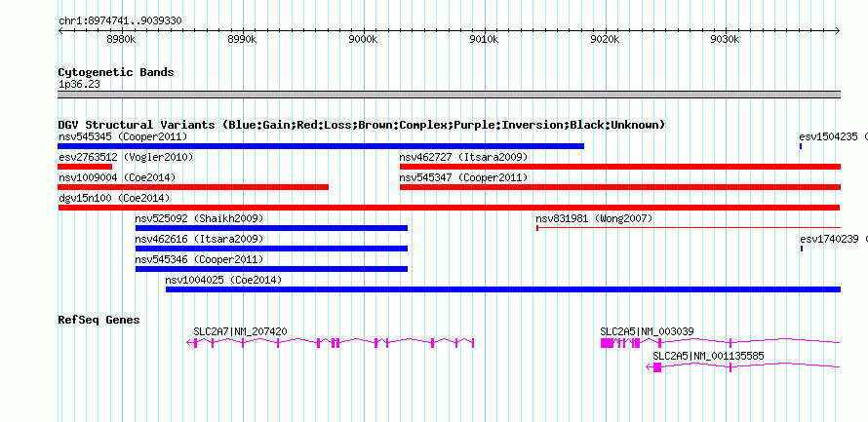Screen dimensions: 868x422
Task: Open the dgv15n100 (Coe2014) label
Action: tap(114, 198)
